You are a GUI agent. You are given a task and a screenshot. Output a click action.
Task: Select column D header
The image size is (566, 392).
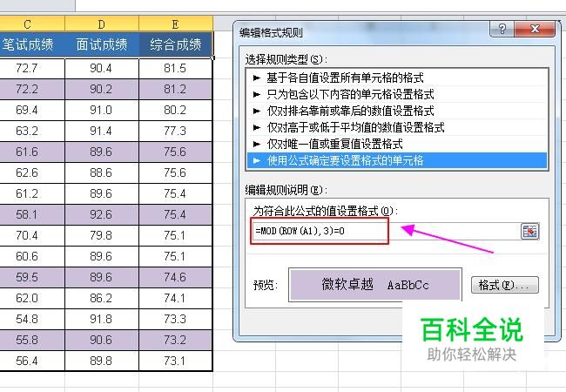pyautogui.click(x=102, y=24)
